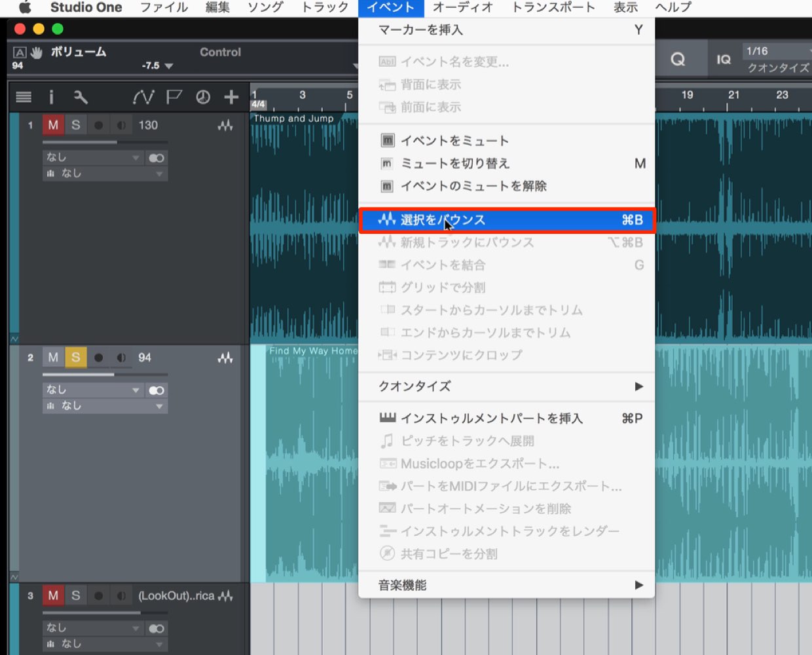Disable solo on track 2
Screen dimensions: 812x655
pos(75,358)
